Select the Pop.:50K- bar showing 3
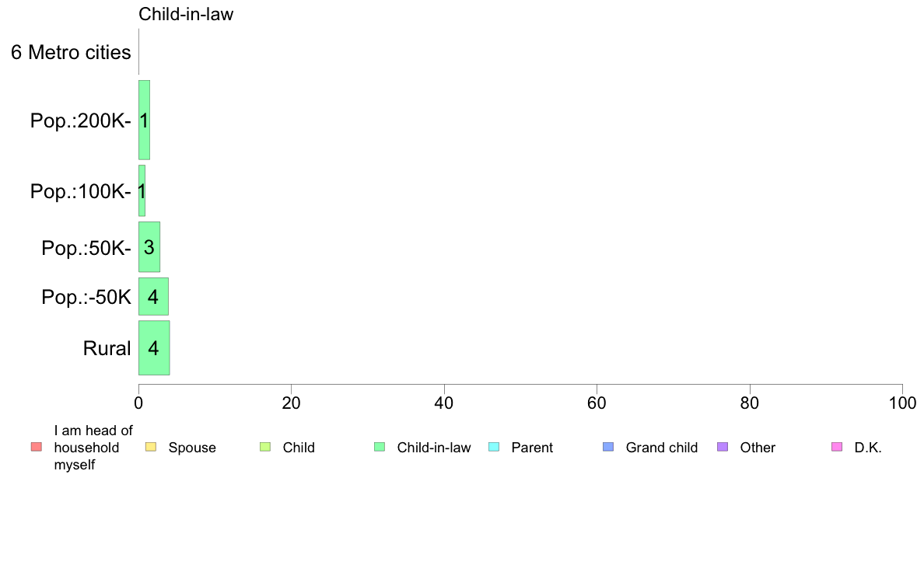 (x=149, y=247)
